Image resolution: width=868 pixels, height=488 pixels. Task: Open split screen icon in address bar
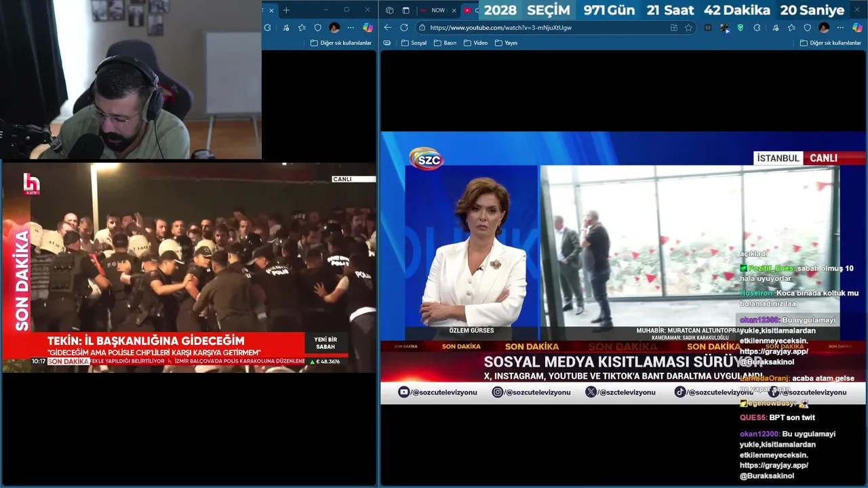[x=673, y=28]
